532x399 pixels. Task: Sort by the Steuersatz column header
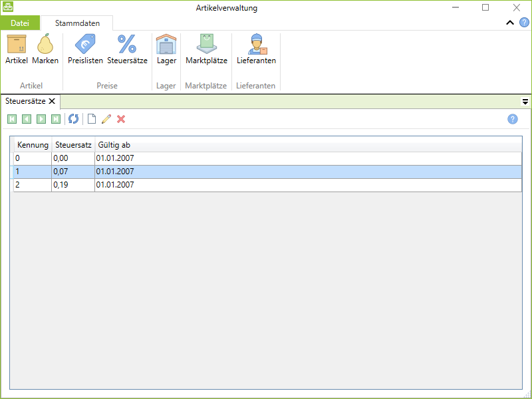click(x=73, y=145)
